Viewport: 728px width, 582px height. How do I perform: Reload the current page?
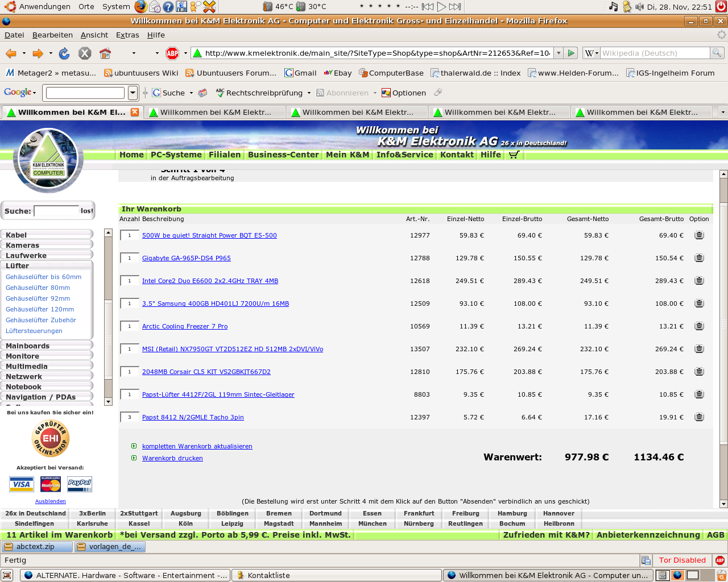coord(64,53)
